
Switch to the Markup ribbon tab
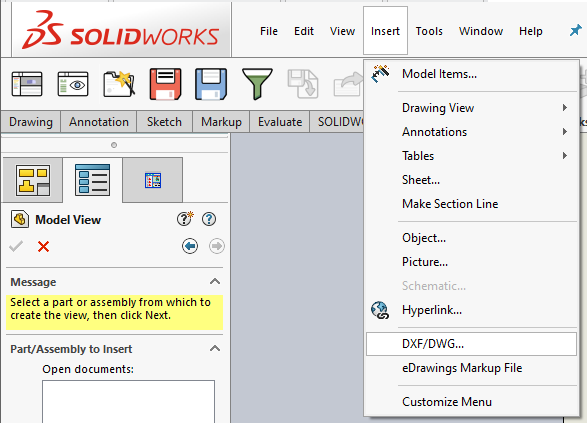click(221, 122)
